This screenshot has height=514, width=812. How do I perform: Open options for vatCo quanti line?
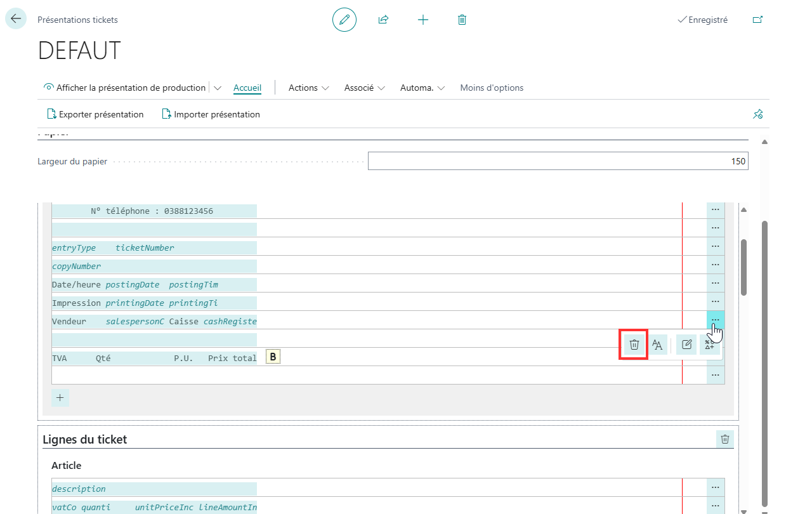pos(716,506)
